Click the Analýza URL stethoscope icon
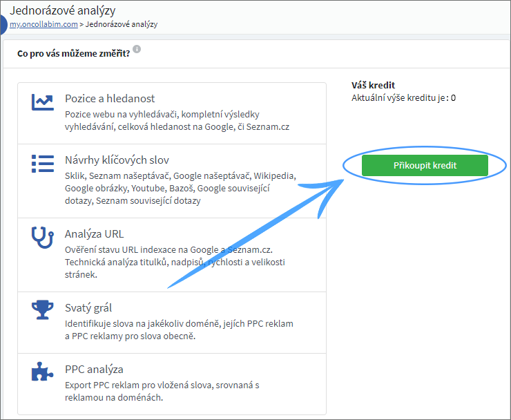 pyautogui.click(x=43, y=238)
